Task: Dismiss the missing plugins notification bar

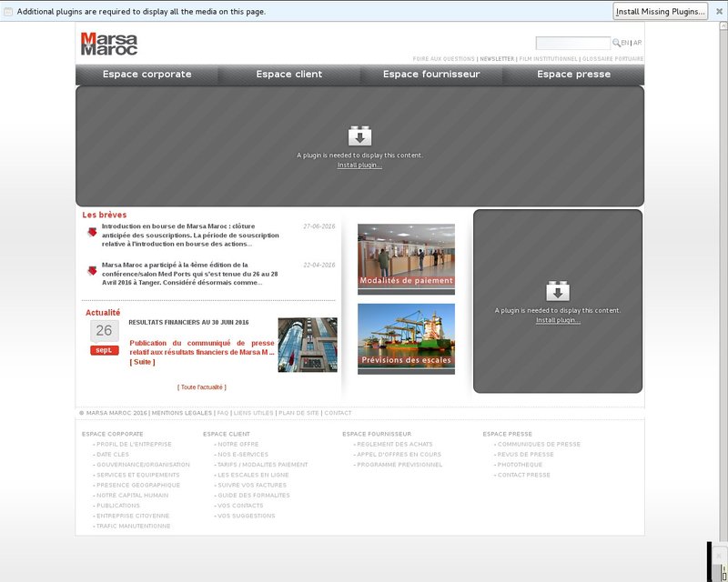Action: click(x=719, y=11)
